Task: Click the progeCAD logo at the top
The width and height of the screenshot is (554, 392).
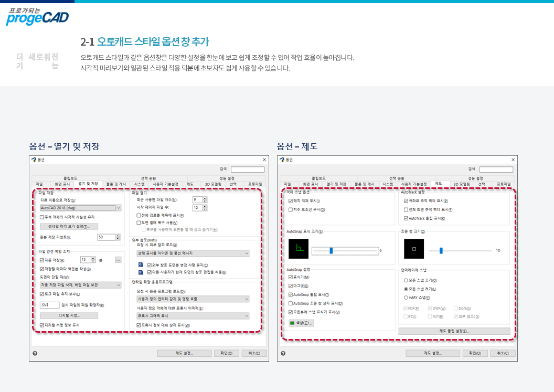Action: [x=37, y=17]
